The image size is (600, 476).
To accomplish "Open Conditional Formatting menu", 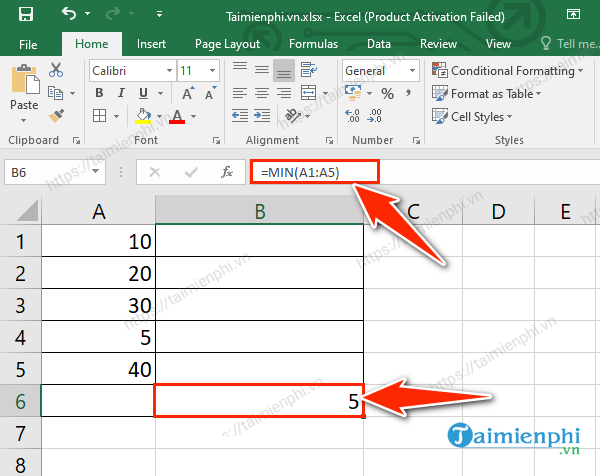I will (x=508, y=71).
